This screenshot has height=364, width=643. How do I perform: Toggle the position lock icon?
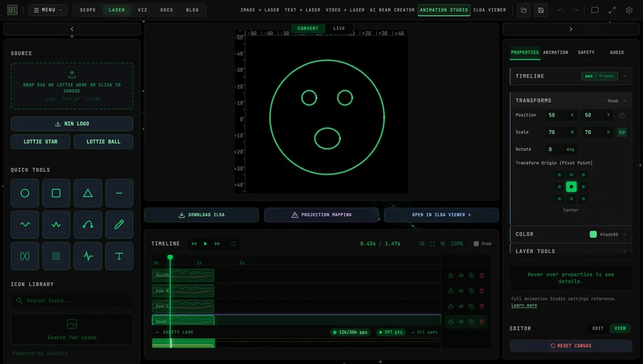coord(622,115)
